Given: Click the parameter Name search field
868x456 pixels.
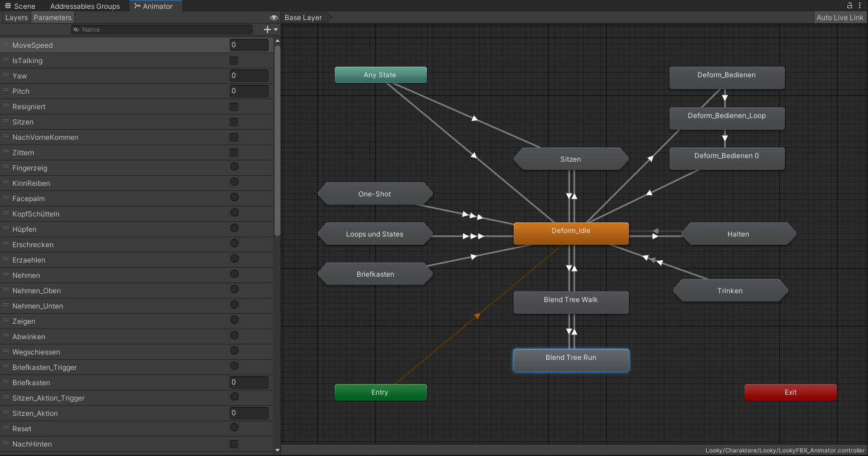Looking at the screenshot, I should point(162,29).
